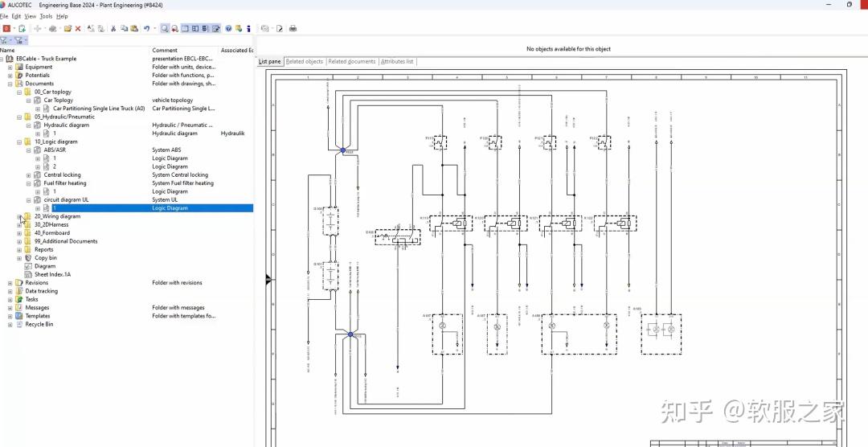Screen dimensions: 868x447
Task: Select the Recycle Bin tree item
Action: click(39, 325)
